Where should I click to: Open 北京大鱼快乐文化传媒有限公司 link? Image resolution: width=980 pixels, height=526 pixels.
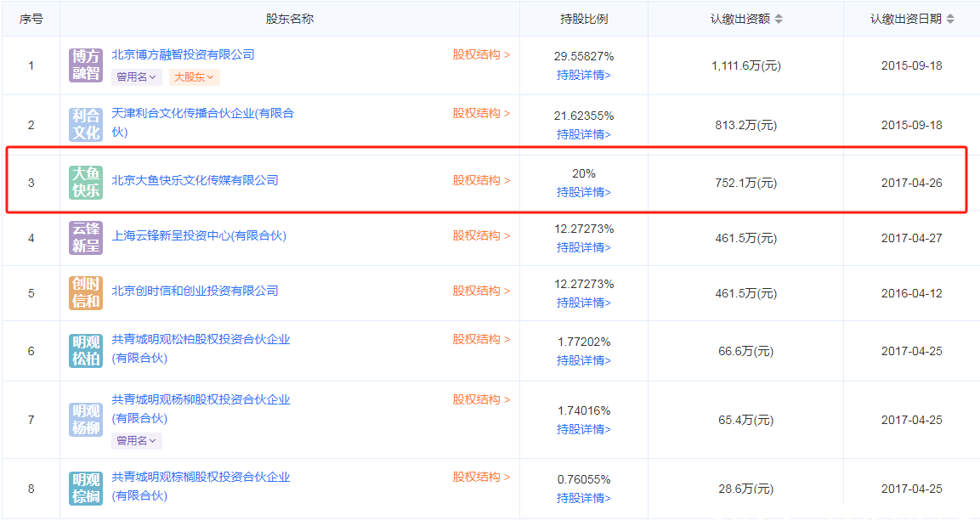tap(195, 180)
